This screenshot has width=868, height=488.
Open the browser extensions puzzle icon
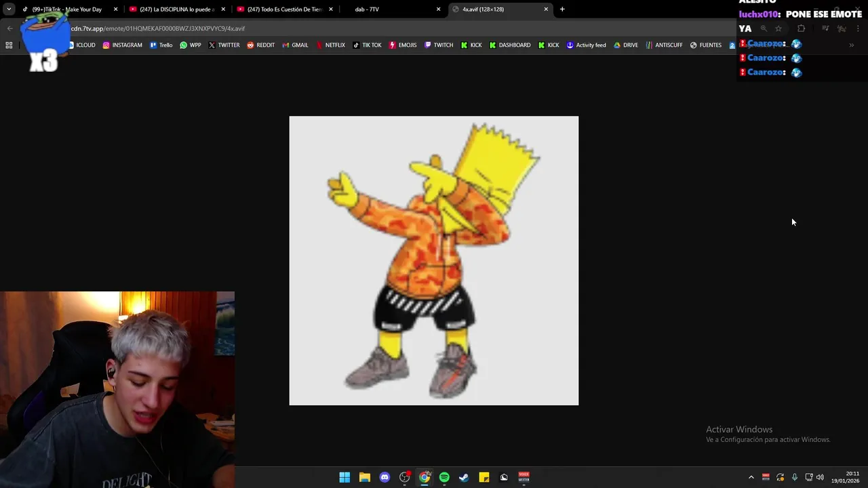point(802,28)
